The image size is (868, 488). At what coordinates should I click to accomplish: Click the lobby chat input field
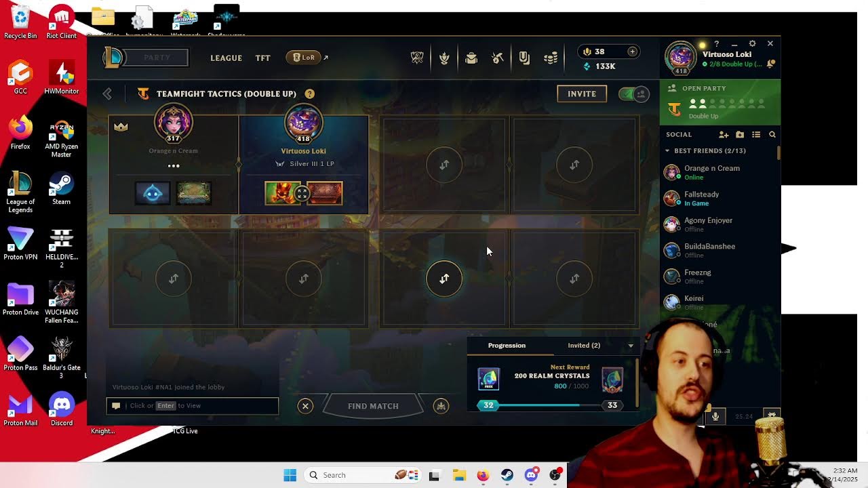(x=193, y=405)
